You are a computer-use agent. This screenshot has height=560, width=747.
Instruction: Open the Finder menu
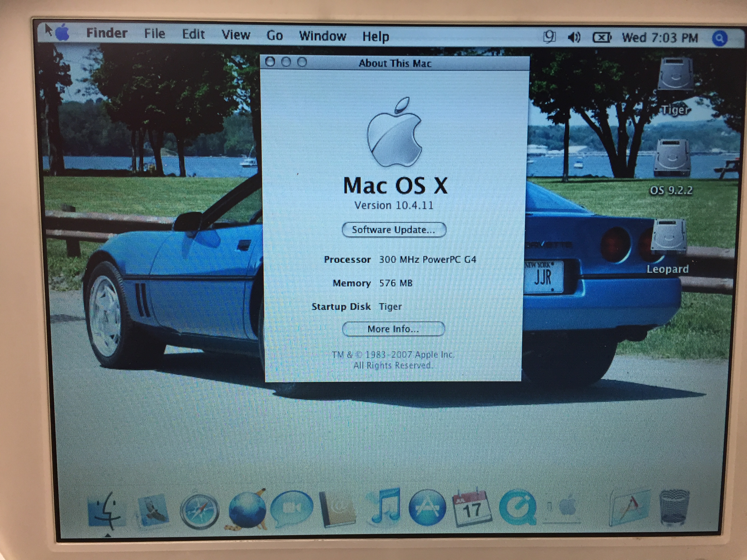click(107, 33)
